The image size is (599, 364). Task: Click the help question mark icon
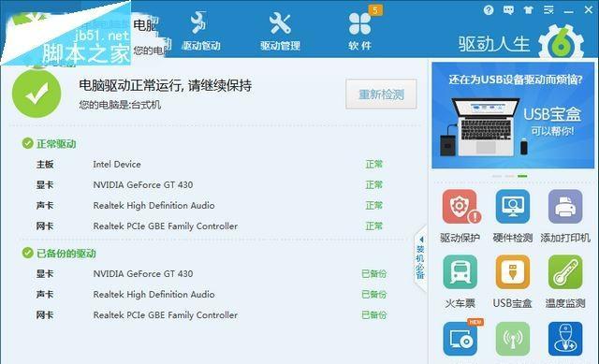coord(489,10)
